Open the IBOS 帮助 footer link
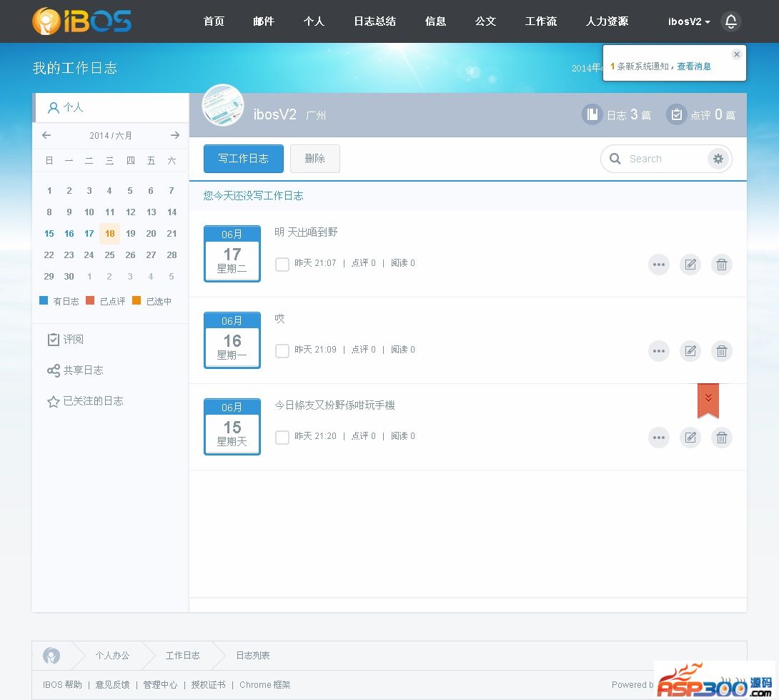The width and height of the screenshot is (779, 700). (x=62, y=684)
